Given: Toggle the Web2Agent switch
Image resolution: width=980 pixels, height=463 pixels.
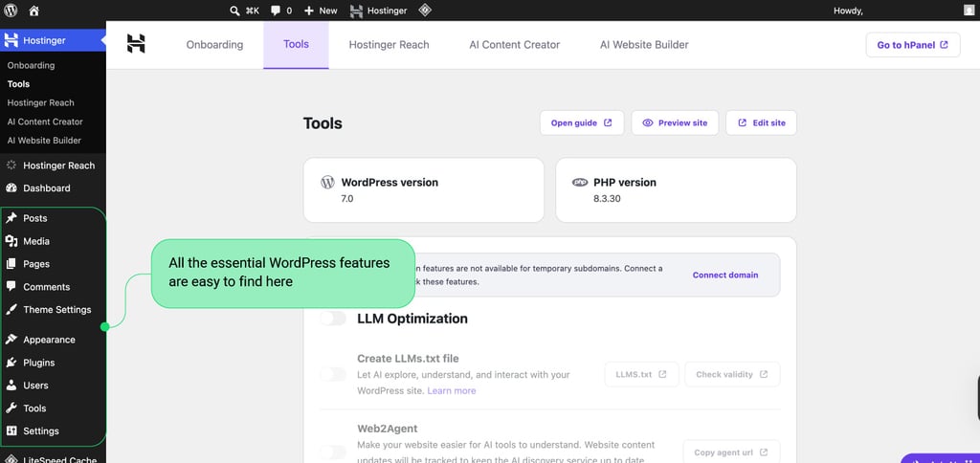Looking at the screenshot, I should tap(332, 452).
